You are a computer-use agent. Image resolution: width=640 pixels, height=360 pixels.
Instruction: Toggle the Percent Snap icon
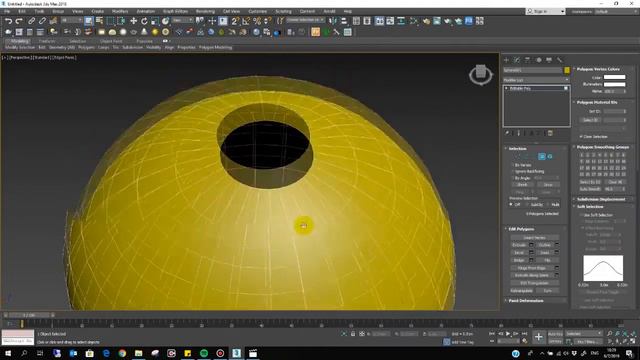pos(257,21)
